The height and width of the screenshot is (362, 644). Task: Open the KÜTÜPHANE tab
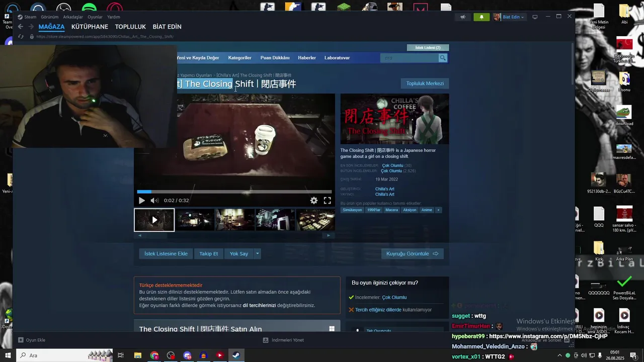coord(90,27)
